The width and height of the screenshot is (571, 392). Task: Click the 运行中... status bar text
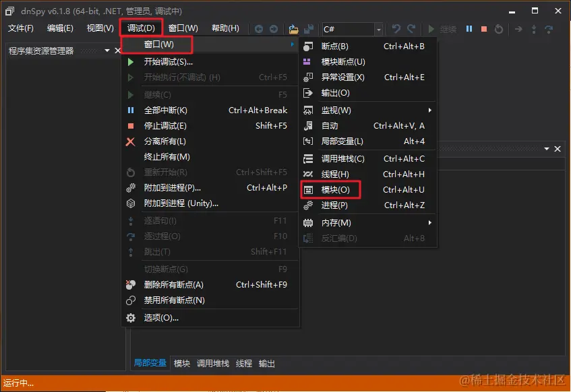point(18,383)
